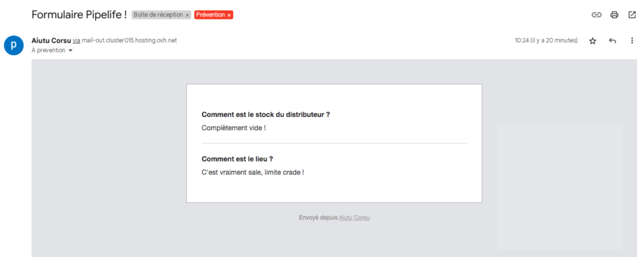Remove the red 'Prévention' label
This screenshot has width=644, height=266.
tap(229, 15)
